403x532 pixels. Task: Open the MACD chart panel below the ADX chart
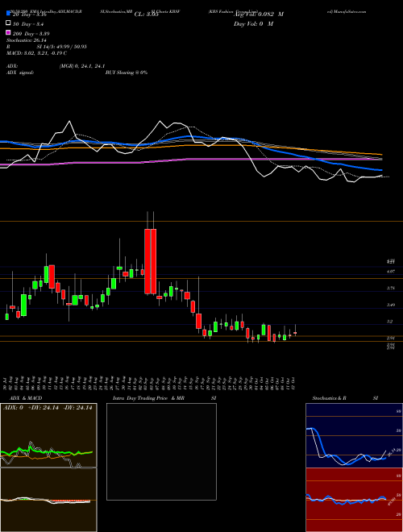[x=48, y=500]
